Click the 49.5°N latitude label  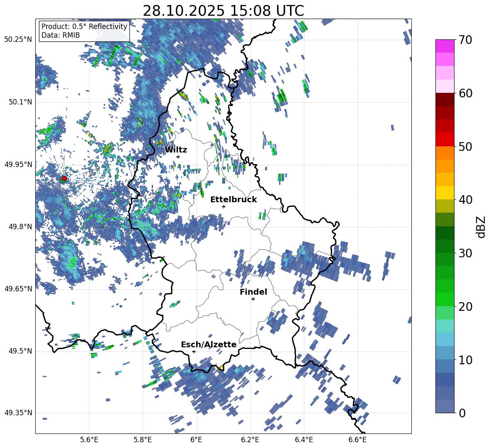[x=20, y=351]
